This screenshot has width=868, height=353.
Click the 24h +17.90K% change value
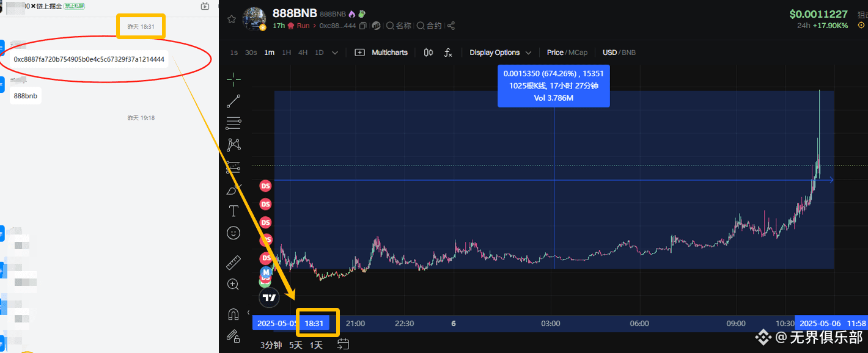[823, 26]
